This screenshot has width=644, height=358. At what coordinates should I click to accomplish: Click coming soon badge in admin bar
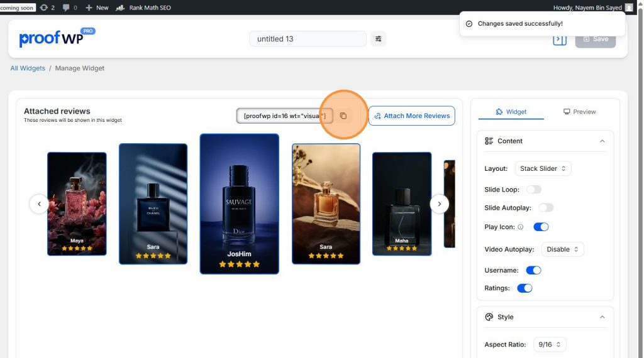click(17, 8)
